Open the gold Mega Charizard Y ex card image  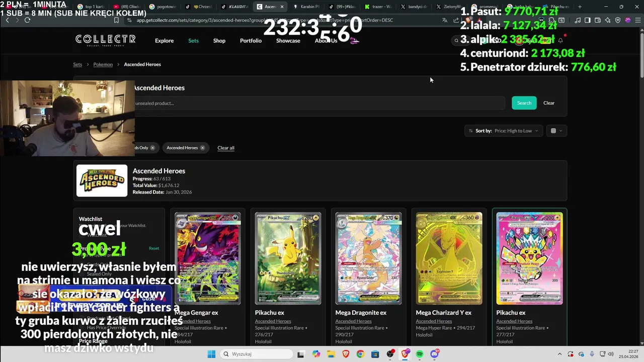tap(449, 258)
